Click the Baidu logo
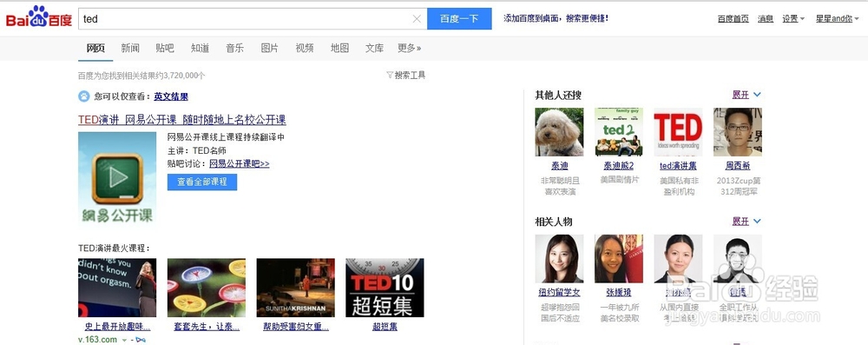 (39, 17)
